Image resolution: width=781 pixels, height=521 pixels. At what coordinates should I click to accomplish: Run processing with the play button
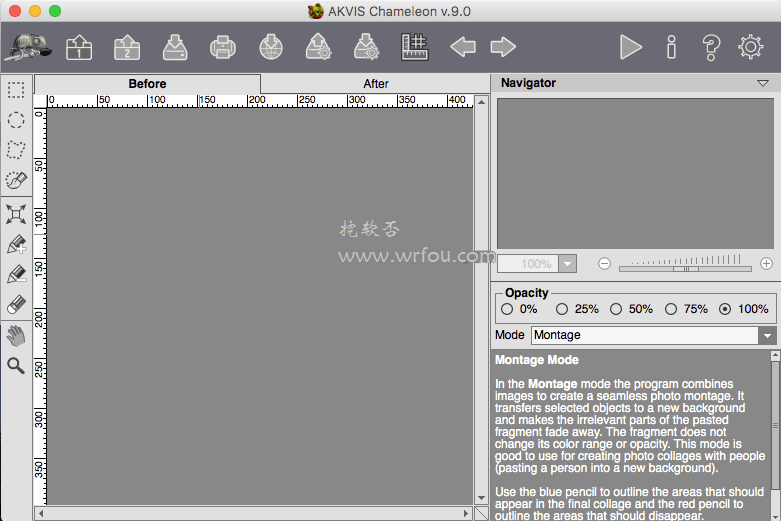(x=631, y=47)
